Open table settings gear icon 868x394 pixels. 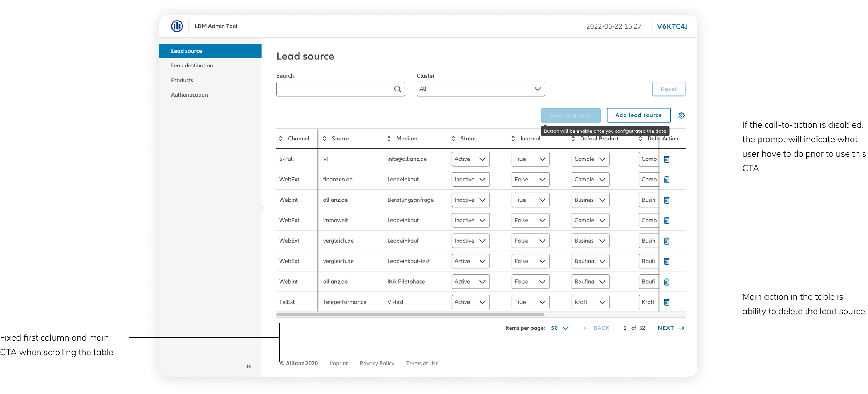pyautogui.click(x=681, y=115)
